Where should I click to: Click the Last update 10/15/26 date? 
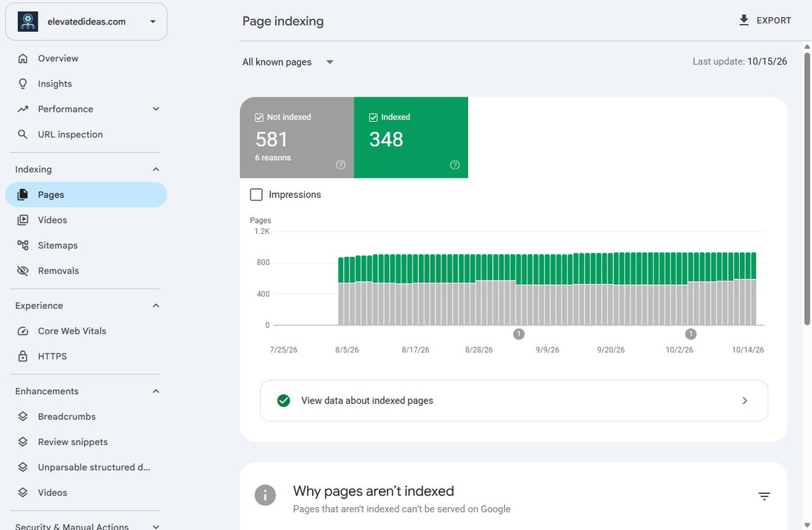pos(767,62)
